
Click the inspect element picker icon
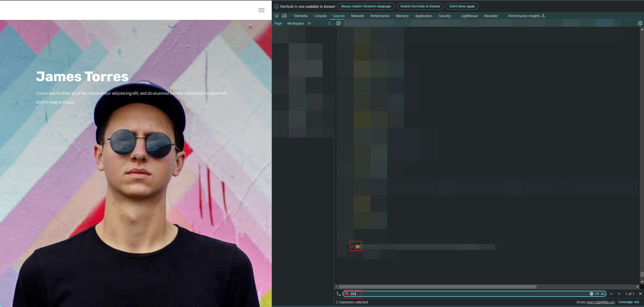(x=276, y=16)
